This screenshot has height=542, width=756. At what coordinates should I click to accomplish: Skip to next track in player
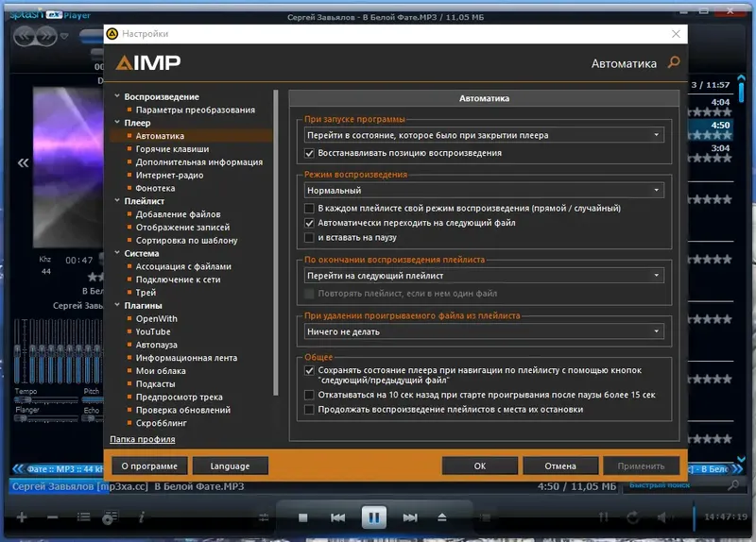[x=410, y=517]
